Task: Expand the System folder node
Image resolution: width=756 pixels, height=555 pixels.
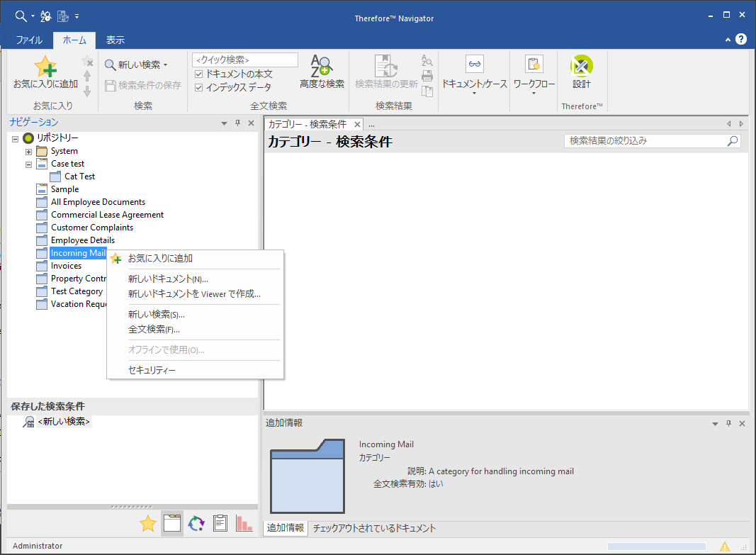Action: click(x=28, y=152)
